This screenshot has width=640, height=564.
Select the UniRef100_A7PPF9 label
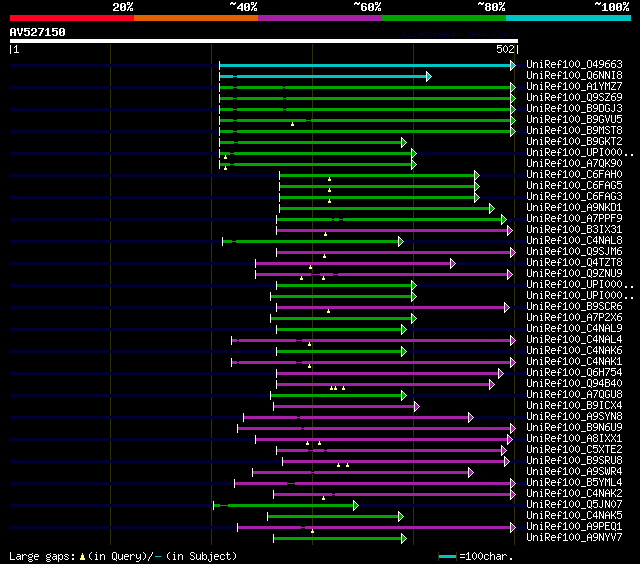click(x=574, y=219)
